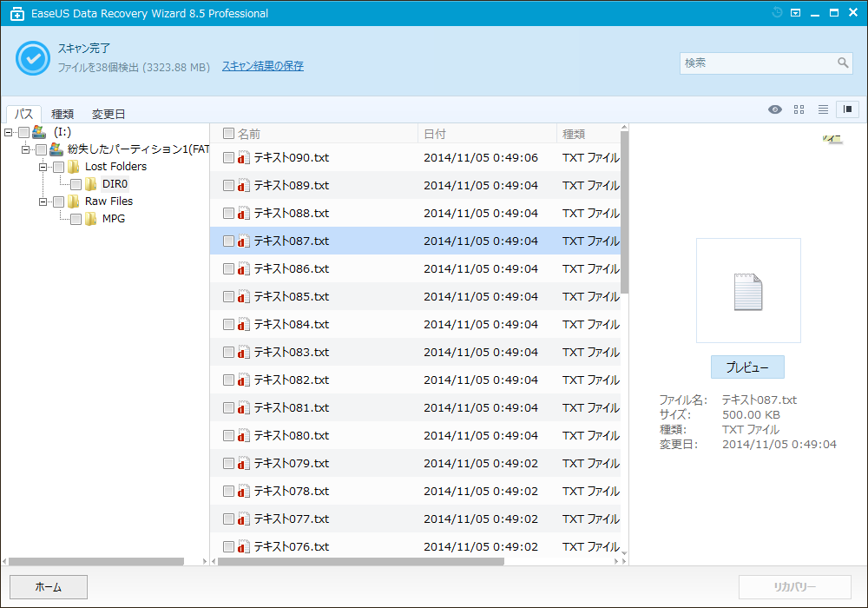Tick the checkbox for テキスト087.txt

pos(228,241)
